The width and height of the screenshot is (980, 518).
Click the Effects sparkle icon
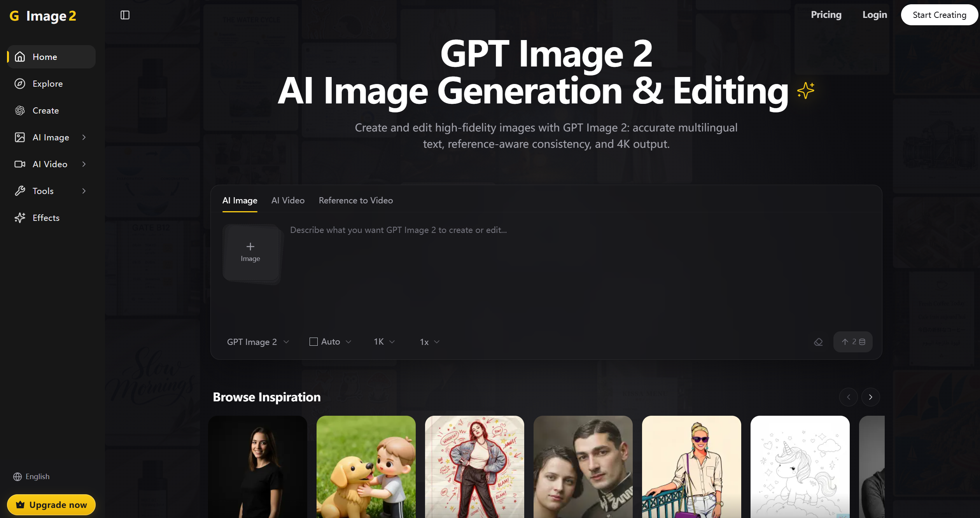coord(20,218)
